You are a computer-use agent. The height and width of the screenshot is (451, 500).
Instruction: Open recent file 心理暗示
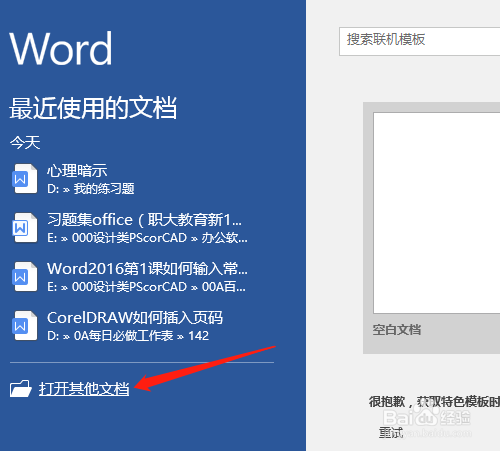pos(77,171)
